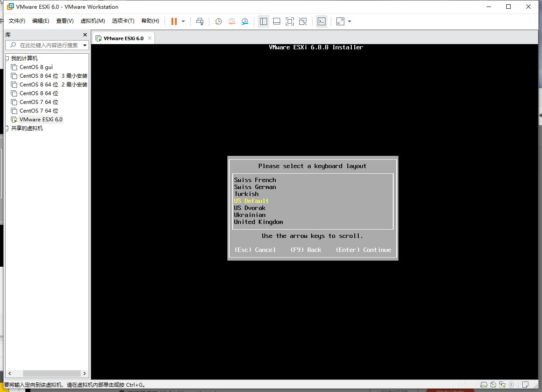Open stretch display options dropdown arrow
The height and width of the screenshot is (392, 542).
click(350, 21)
